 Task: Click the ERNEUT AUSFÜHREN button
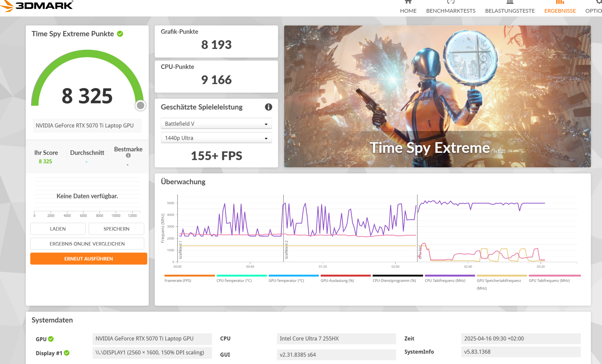point(88,259)
